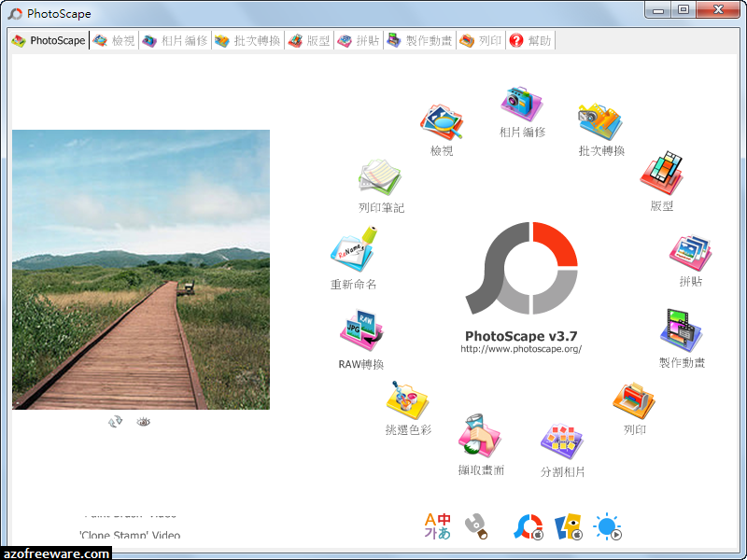
Task: Open the photoscape.org website link
Action: (521, 349)
